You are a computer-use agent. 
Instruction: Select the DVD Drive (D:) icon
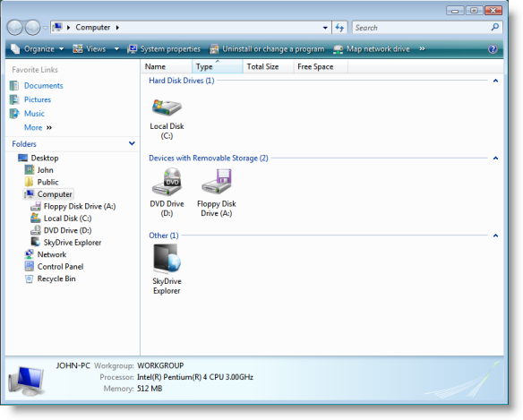tap(167, 182)
